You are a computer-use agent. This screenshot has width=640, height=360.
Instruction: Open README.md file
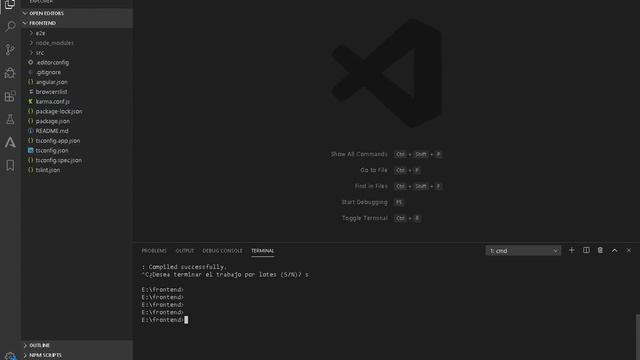pyautogui.click(x=77, y=131)
